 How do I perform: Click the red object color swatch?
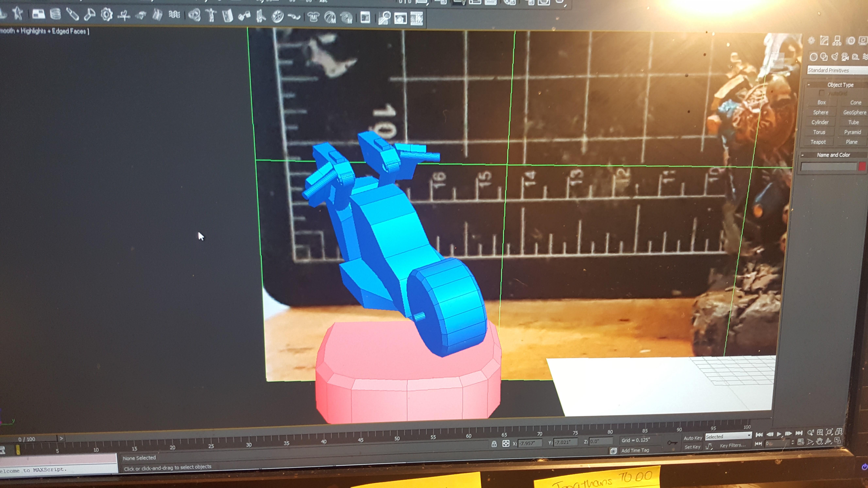[x=862, y=166]
